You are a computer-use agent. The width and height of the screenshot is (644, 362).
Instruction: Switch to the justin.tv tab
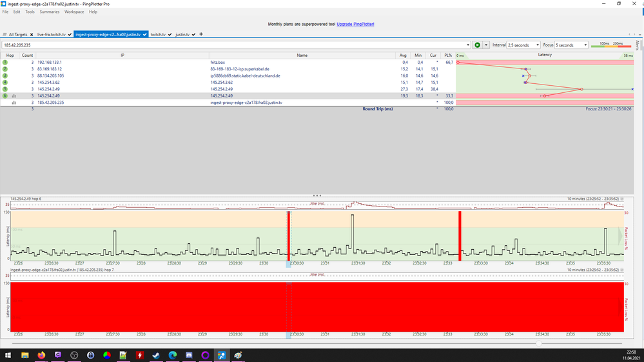coord(182,34)
